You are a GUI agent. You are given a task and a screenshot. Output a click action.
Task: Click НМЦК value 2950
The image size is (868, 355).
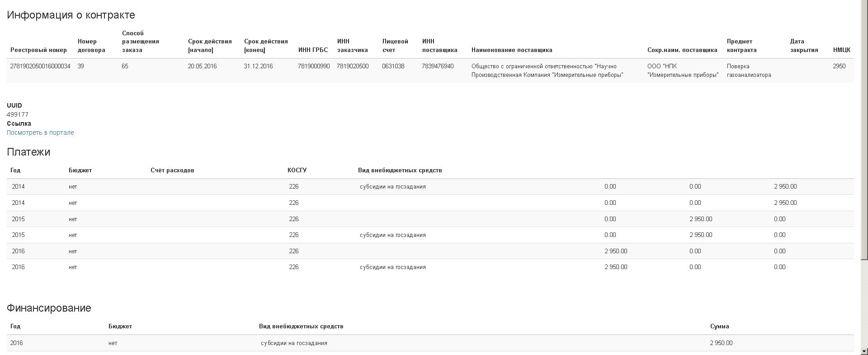(x=839, y=66)
